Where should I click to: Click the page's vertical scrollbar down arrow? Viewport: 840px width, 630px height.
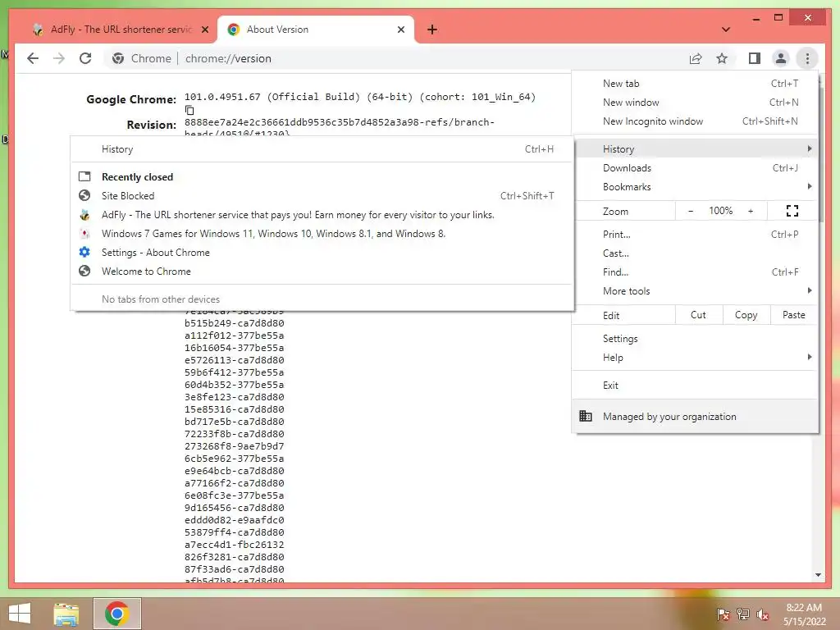coord(818,575)
